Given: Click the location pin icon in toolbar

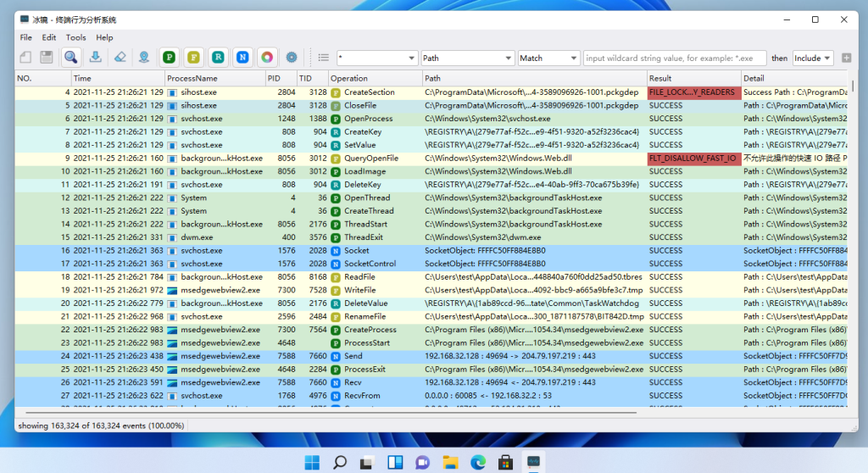Looking at the screenshot, I should pos(144,58).
